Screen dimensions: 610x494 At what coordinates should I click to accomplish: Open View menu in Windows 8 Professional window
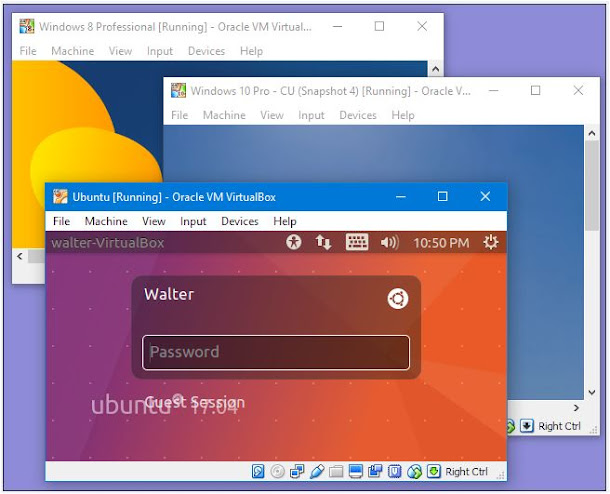[120, 51]
